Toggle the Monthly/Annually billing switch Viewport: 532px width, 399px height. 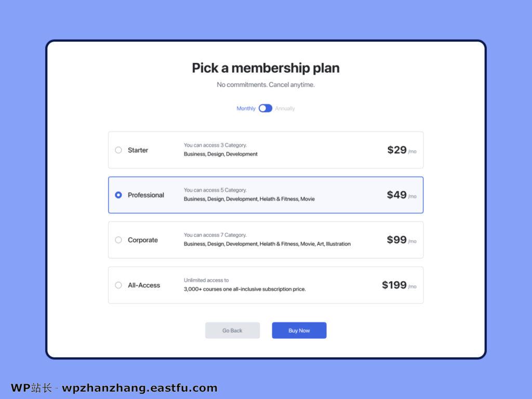[265, 108]
